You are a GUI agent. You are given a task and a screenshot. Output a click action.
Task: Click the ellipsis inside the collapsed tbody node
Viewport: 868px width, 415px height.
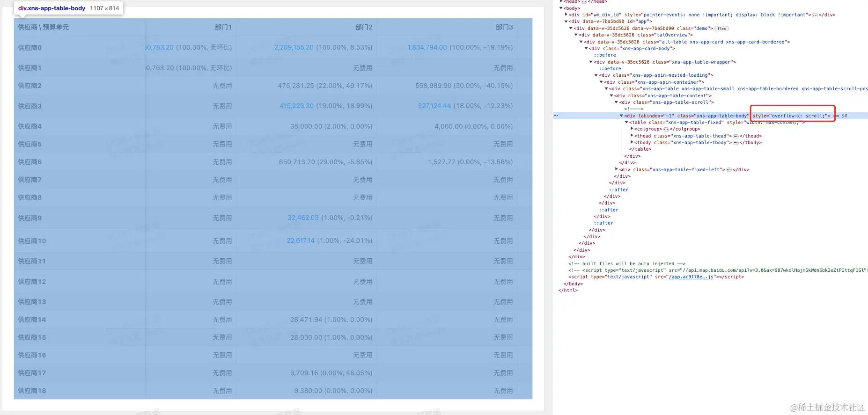(736, 143)
